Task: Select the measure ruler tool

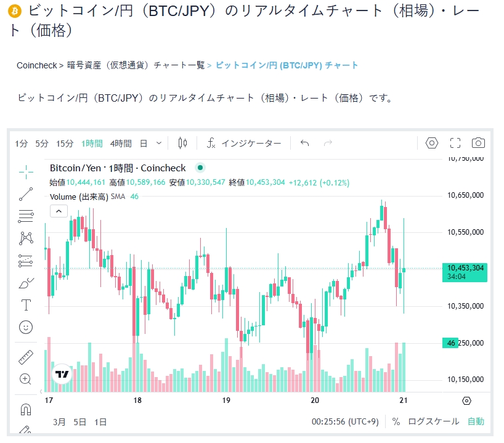Action: [26, 357]
